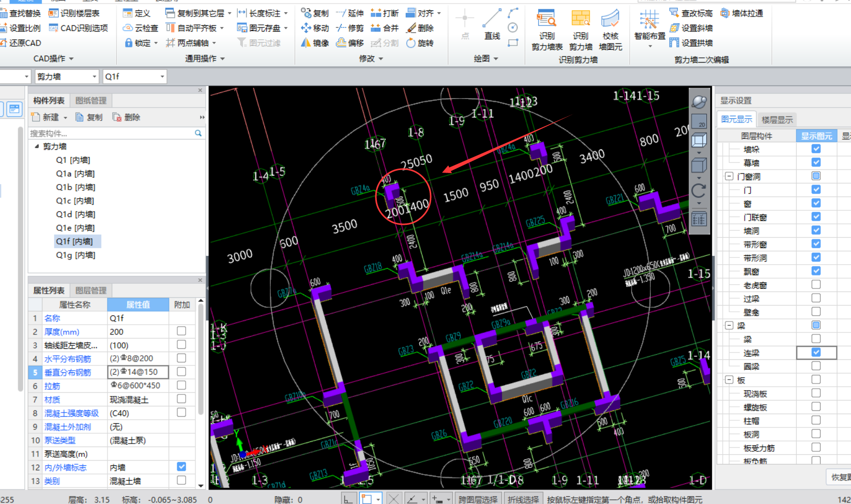Enable 老虎窗 display checkbox
Screen dimensions: 851x504
pos(816,284)
